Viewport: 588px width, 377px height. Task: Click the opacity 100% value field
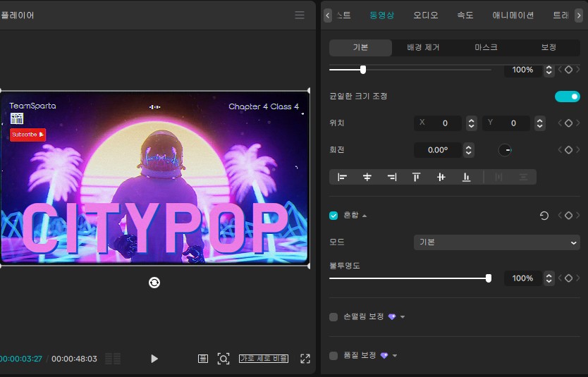(x=522, y=278)
